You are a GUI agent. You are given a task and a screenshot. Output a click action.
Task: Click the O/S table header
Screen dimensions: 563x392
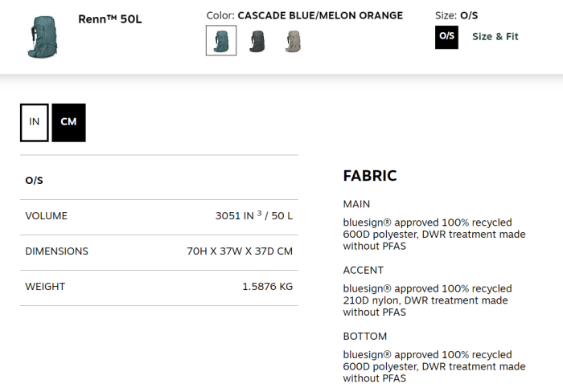[x=34, y=181]
